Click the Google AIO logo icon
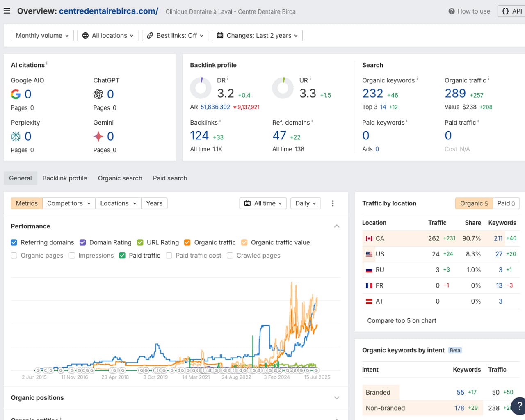Image resolution: width=525 pixels, height=420 pixels. click(16, 94)
